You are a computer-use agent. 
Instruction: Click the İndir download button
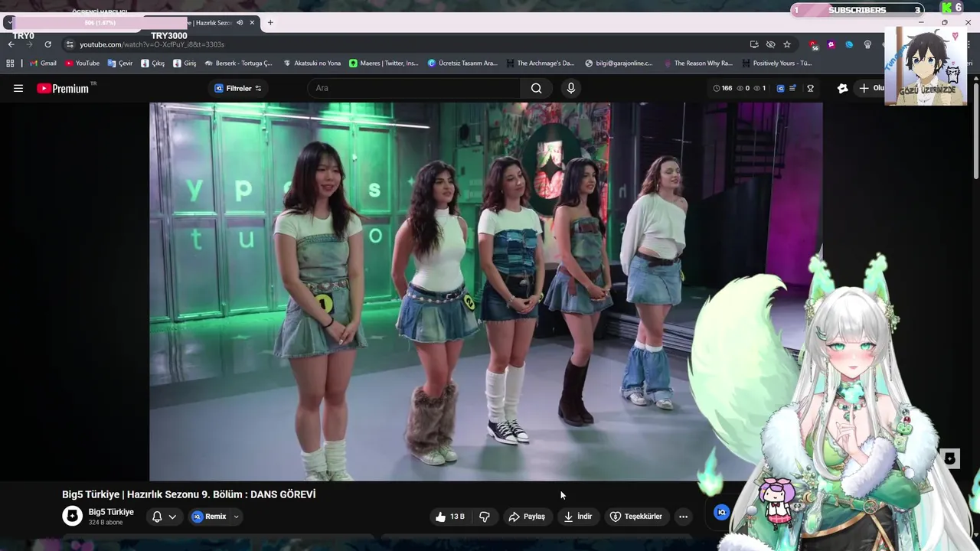pos(578,517)
